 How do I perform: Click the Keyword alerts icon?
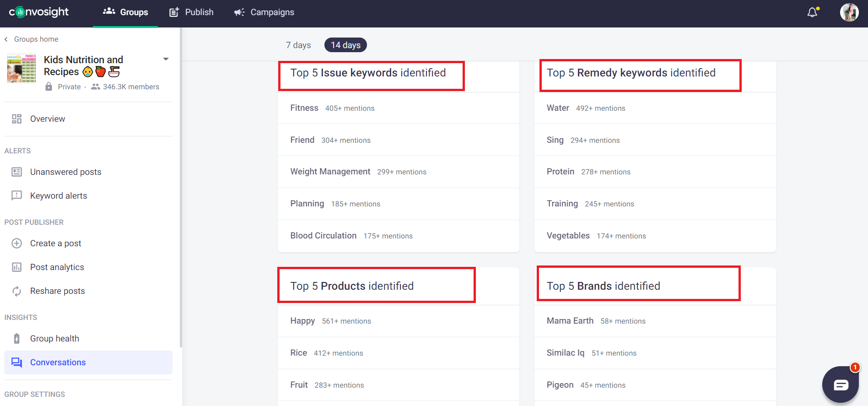point(17,196)
